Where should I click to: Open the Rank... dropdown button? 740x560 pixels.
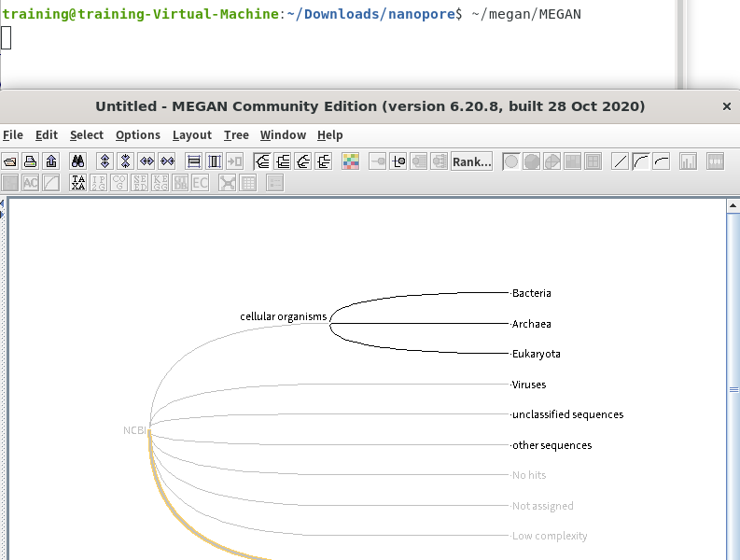[x=472, y=161]
